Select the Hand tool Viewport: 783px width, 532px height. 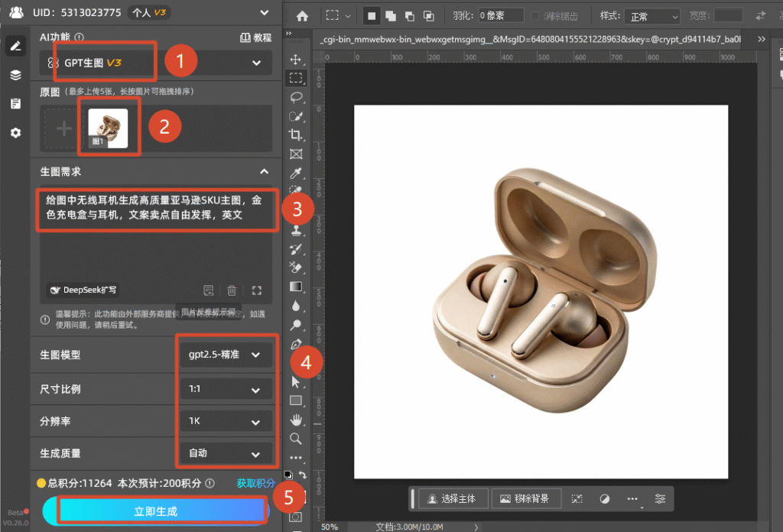coord(296,420)
